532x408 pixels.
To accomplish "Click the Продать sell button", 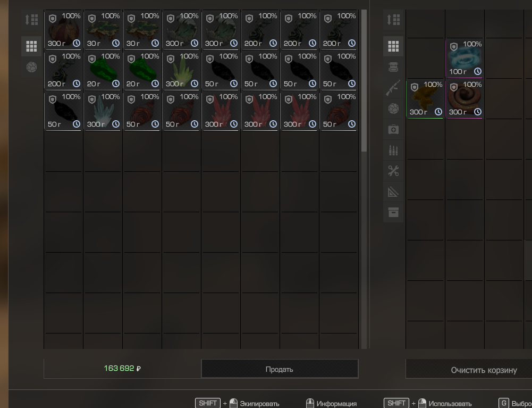I will point(280,369).
